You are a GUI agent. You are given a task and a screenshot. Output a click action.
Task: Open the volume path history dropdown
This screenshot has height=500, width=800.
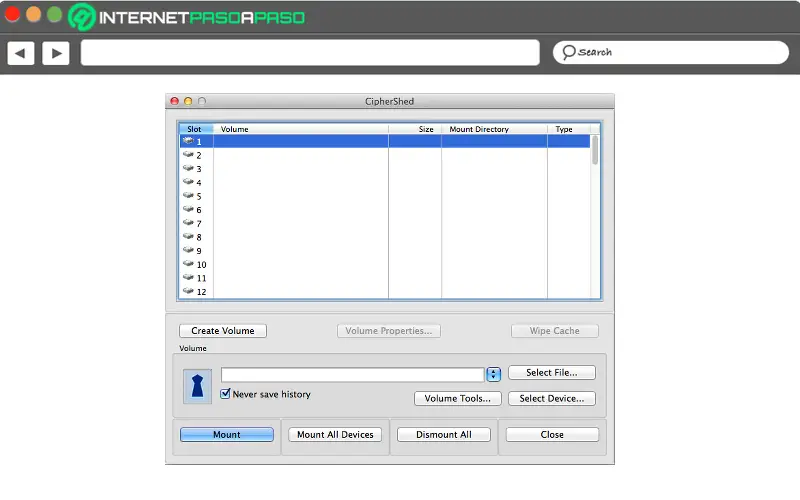(x=493, y=374)
